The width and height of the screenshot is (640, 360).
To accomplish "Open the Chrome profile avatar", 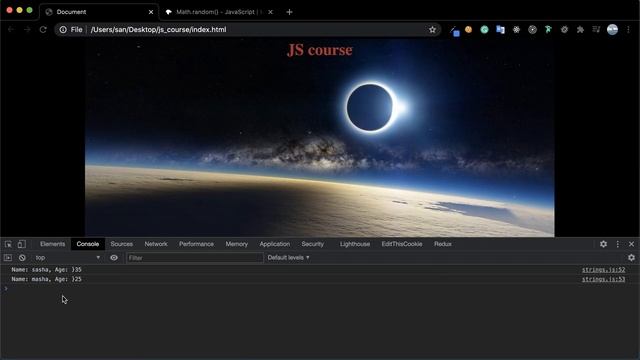I will [x=612, y=29].
